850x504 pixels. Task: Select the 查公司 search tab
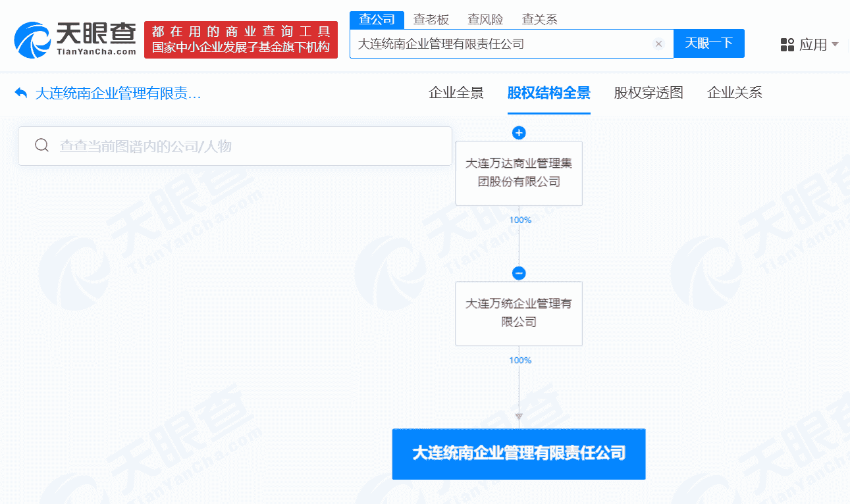tap(377, 20)
